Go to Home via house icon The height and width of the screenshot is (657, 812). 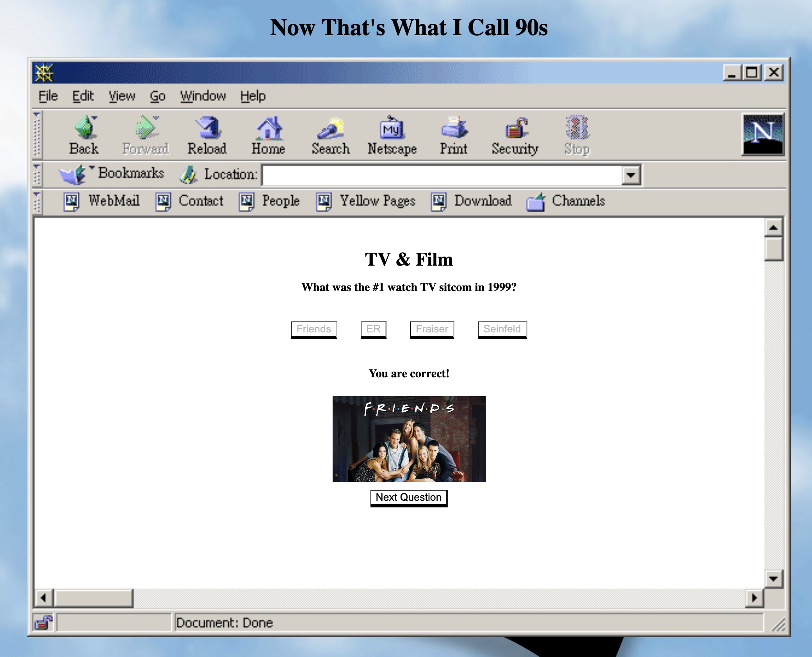coord(269,128)
